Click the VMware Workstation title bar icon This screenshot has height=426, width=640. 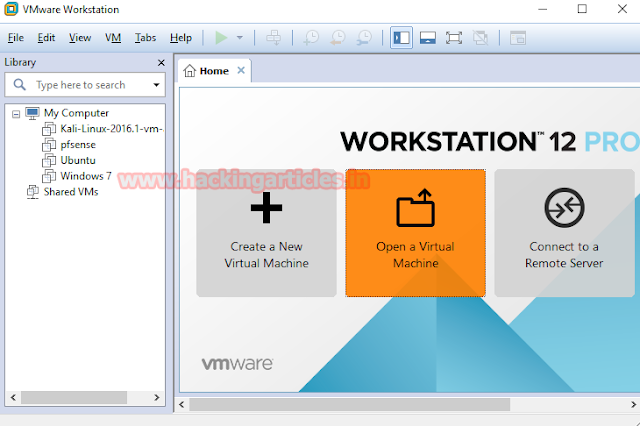coord(11,9)
